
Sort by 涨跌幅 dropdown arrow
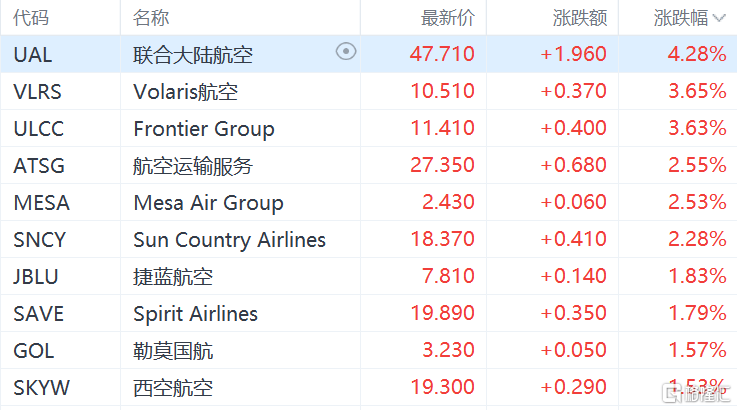[x=719, y=18]
